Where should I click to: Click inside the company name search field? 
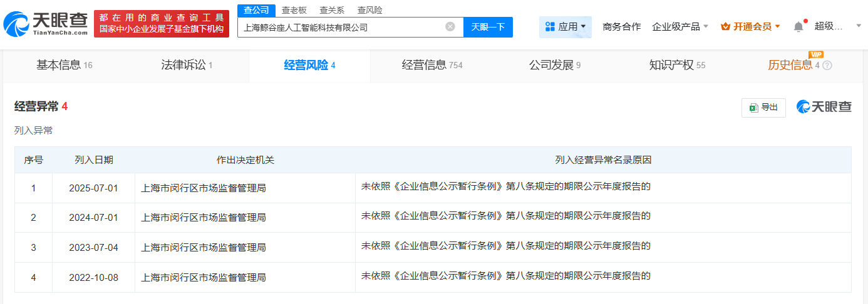(x=341, y=27)
